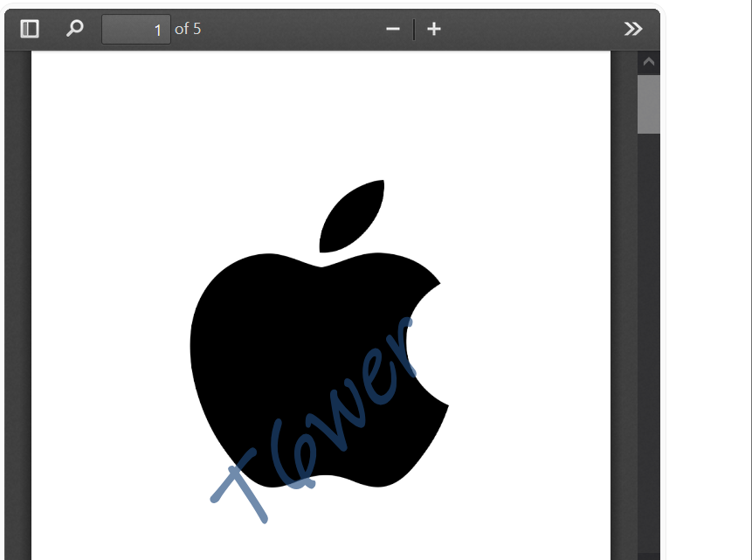Click the white area of page 1

click(x=131, y=131)
